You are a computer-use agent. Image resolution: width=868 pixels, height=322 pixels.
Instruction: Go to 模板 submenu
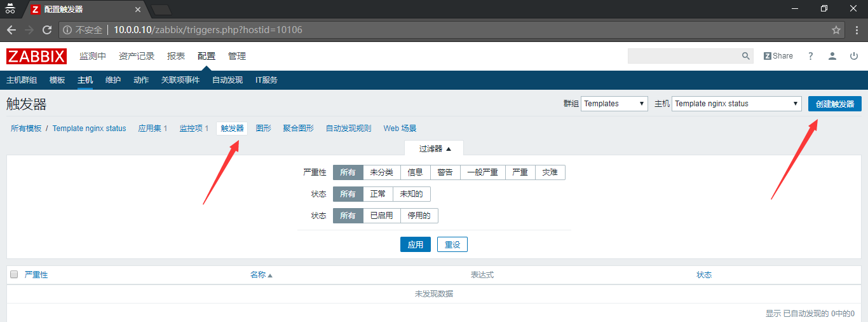click(x=57, y=80)
